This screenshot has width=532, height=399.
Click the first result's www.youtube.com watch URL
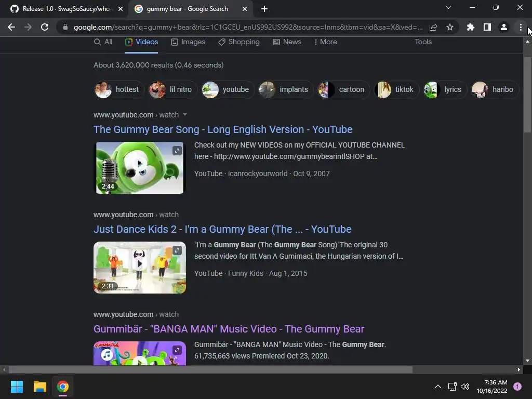pyautogui.click(x=136, y=115)
